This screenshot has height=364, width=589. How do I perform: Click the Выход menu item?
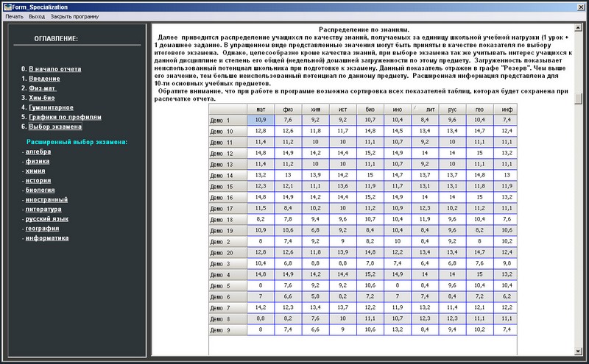pyautogui.click(x=37, y=15)
